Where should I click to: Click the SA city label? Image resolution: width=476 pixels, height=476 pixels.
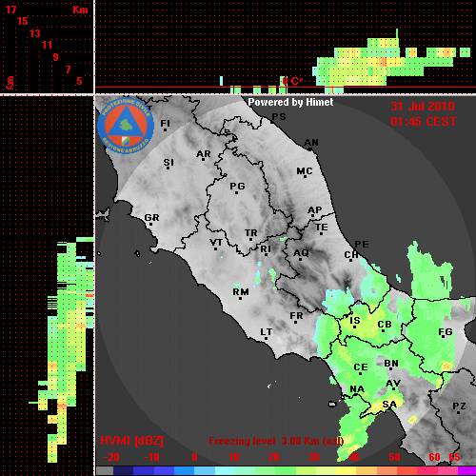pos(389,405)
